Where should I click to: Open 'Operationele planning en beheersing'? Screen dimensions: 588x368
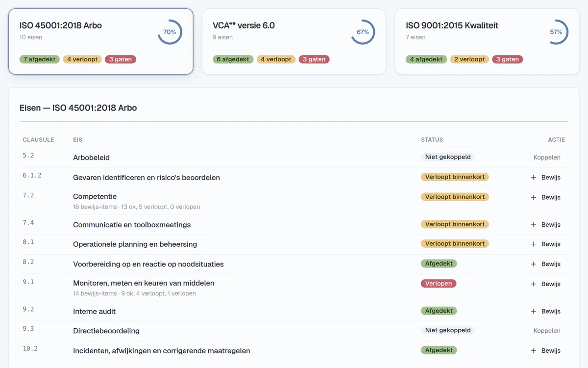pos(135,244)
